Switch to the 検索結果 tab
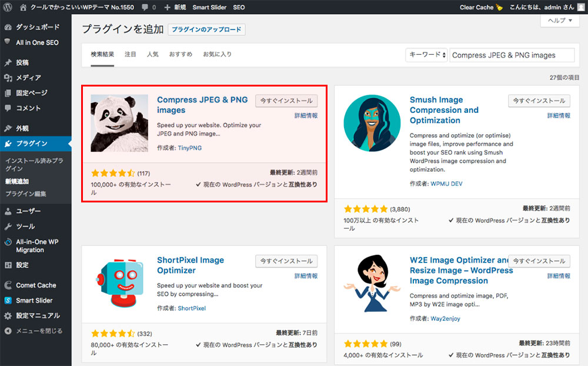Image resolution: width=588 pixels, height=366 pixels. (x=102, y=55)
